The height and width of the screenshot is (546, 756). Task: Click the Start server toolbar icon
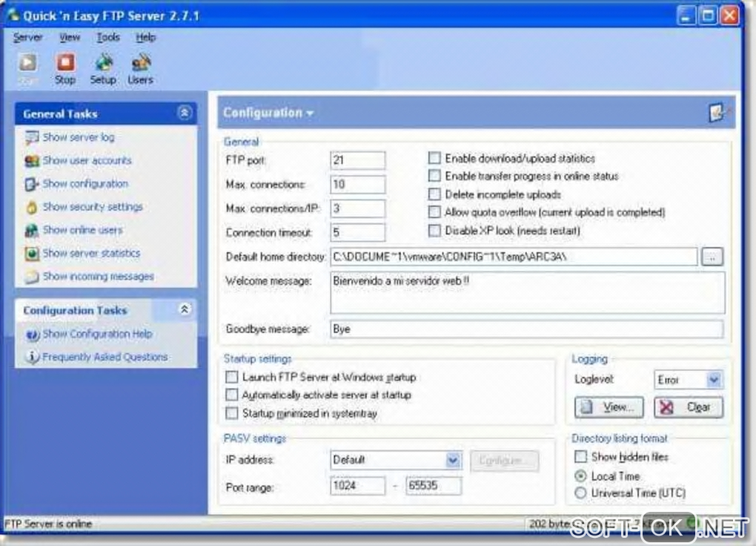tap(27, 63)
